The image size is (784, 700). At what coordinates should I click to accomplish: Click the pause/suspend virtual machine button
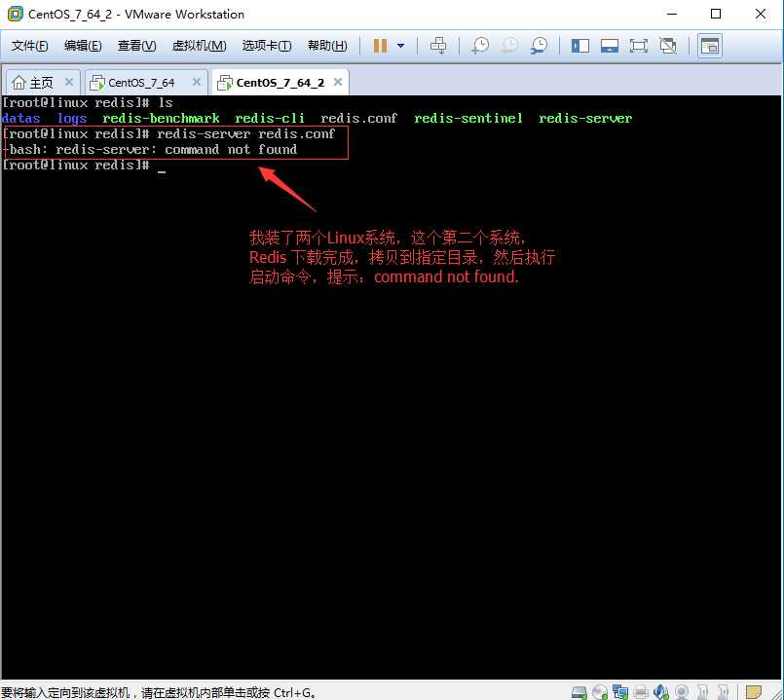381,46
